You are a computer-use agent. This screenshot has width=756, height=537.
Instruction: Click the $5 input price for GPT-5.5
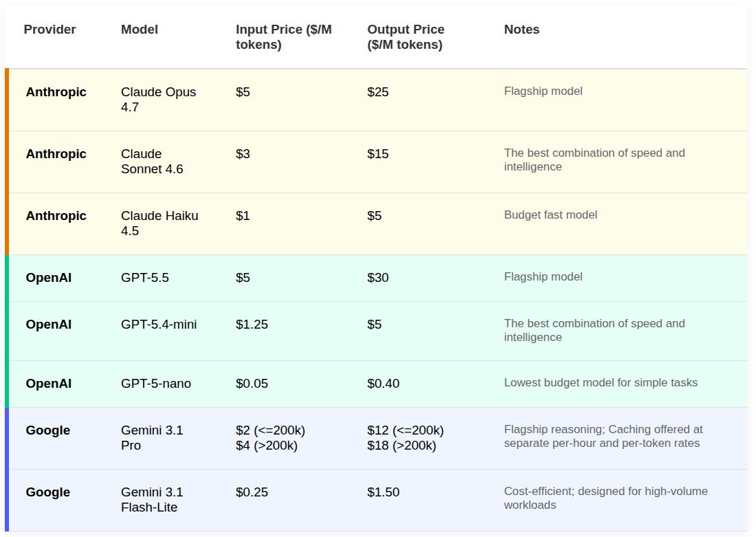point(243,277)
